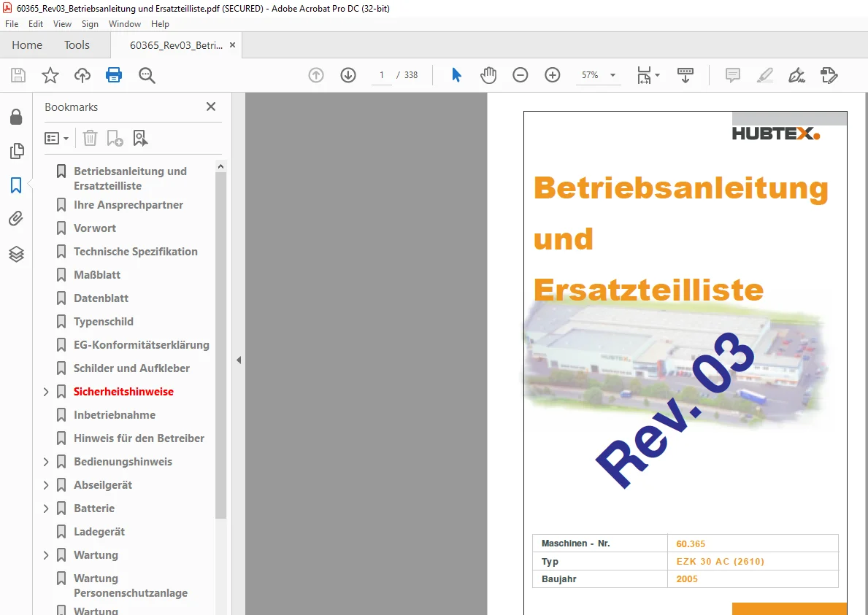Go to Vorwort bookmark
868x615 pixels.
point(95,228)
